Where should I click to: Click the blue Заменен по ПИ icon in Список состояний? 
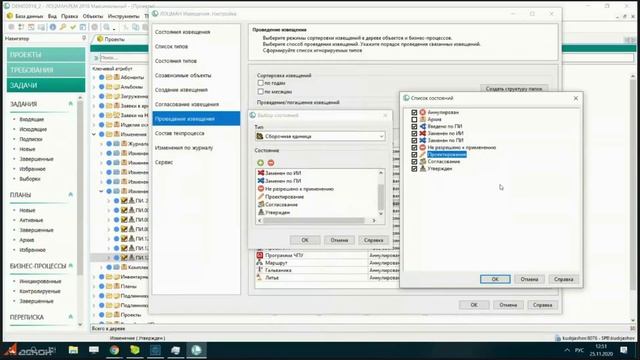[x=423, y=140]
